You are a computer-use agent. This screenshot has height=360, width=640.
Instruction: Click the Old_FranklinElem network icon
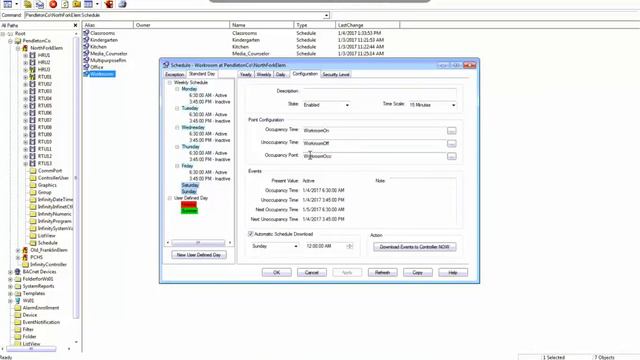coord(25,250)
